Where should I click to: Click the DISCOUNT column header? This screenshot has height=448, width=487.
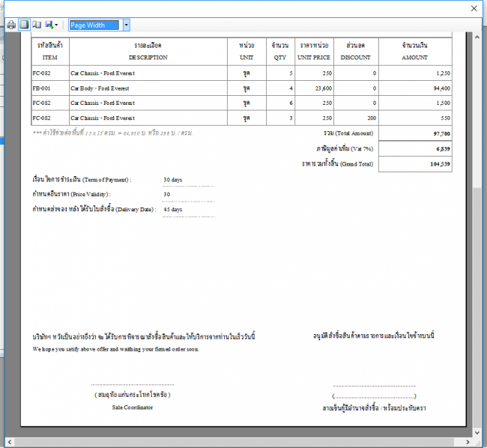click(x=356, y=52)
